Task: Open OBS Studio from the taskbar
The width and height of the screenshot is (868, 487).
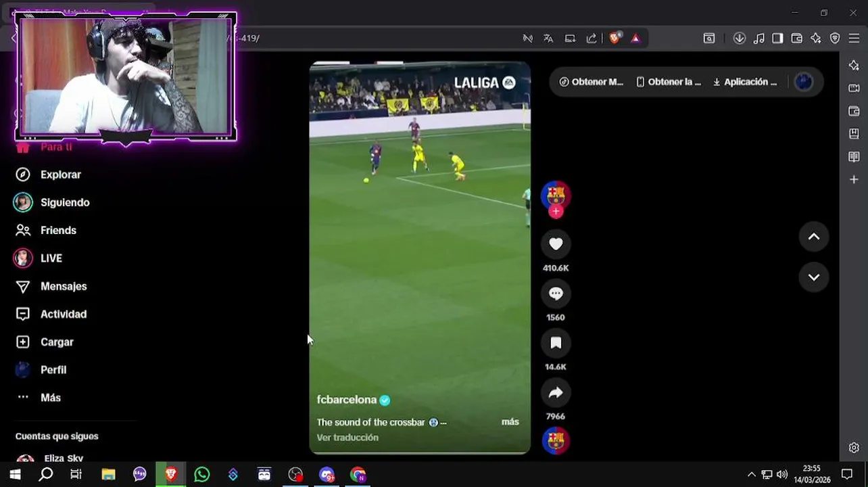Action: 295,474
